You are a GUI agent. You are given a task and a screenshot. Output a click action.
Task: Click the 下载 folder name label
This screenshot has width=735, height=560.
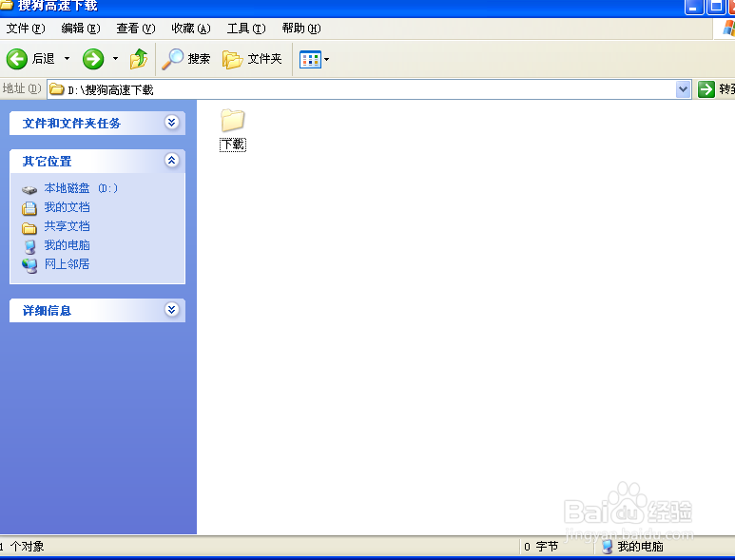click(233, 145)
